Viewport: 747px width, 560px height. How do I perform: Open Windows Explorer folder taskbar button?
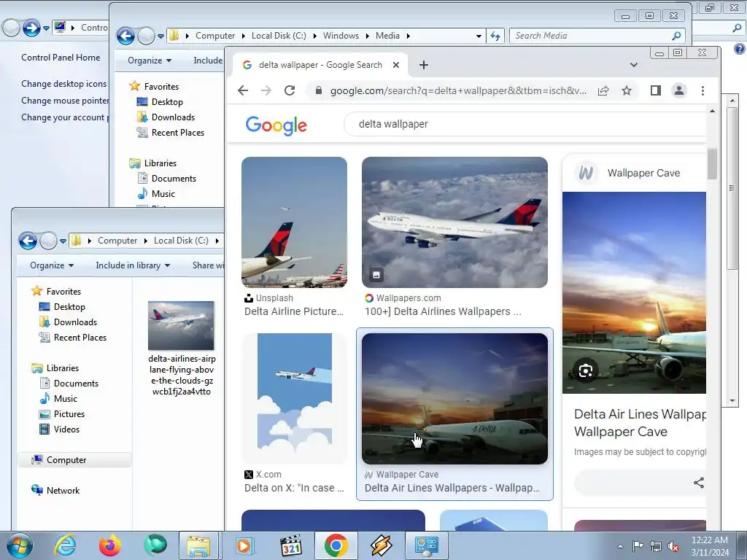[x=198, y=545]
